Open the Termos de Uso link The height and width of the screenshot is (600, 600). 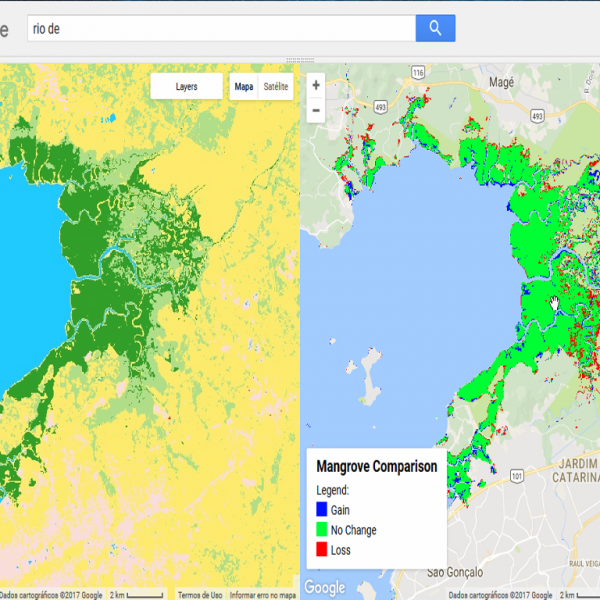(202, 595)
